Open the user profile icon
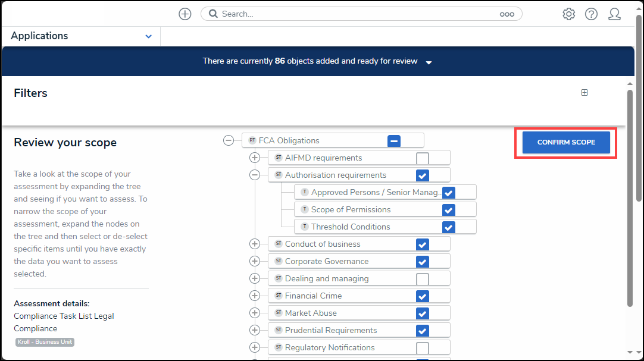 [x=614, y=14]
